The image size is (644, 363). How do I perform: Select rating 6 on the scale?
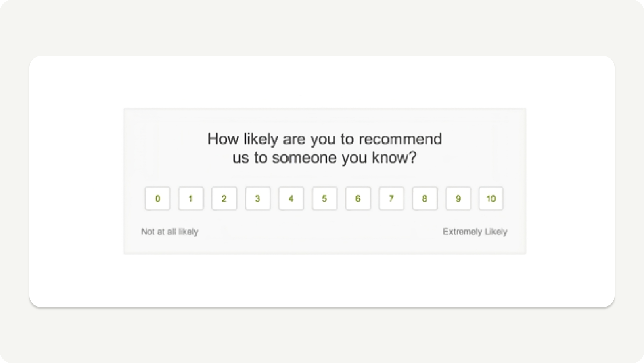pos(358,198)
